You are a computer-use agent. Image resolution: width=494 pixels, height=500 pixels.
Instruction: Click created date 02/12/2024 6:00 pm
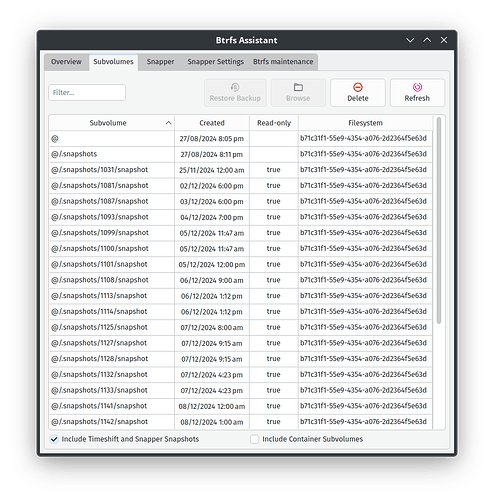pos(212,186)
